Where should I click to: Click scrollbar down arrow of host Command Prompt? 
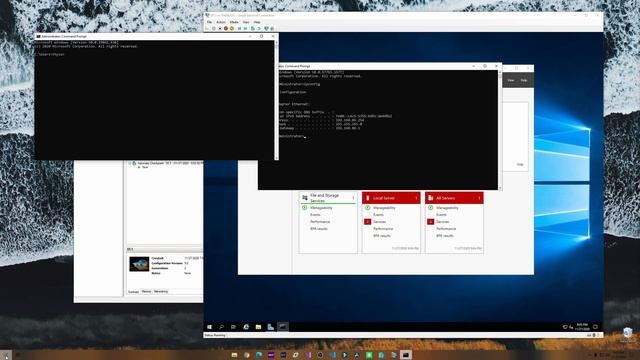coord(276,158)
